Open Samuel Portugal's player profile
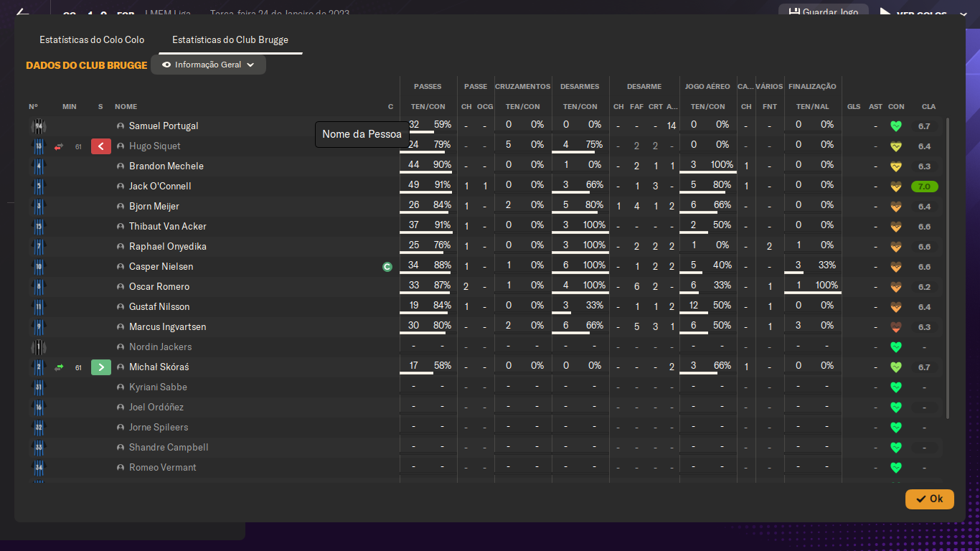 tap(164, 126)
